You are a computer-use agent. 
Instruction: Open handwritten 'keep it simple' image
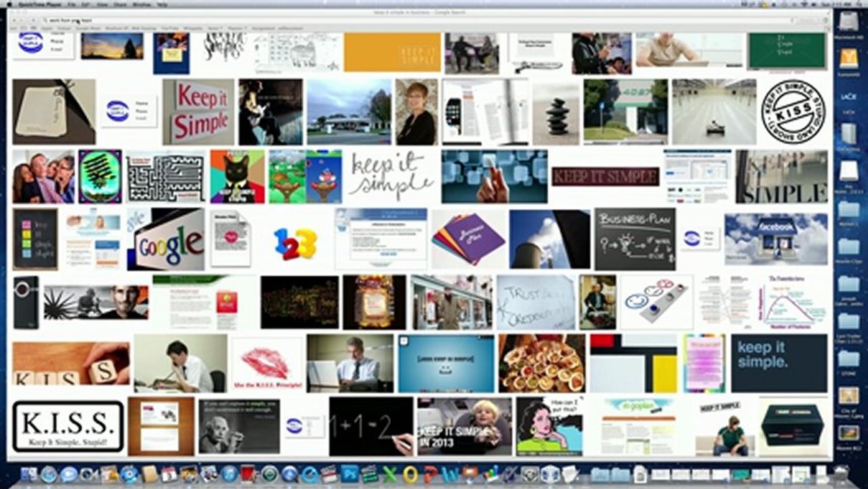pos(392,177)
